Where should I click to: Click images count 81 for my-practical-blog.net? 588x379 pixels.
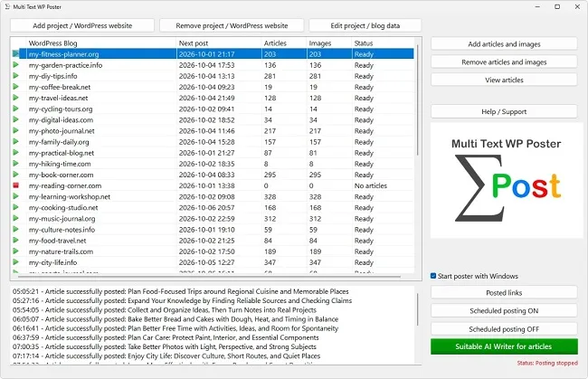point(313,153)
